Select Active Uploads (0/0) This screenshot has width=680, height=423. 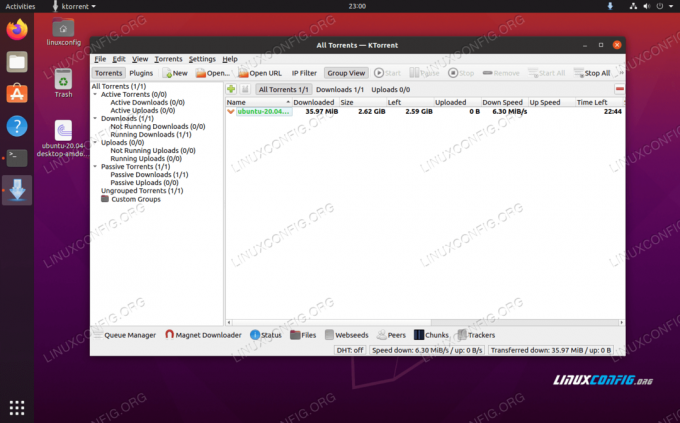click(143, 110)
